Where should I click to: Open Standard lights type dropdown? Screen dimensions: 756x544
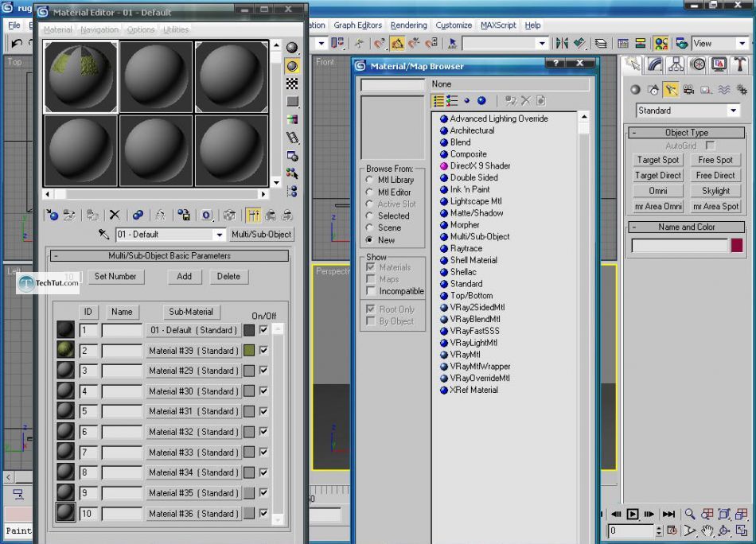[734, 111]
